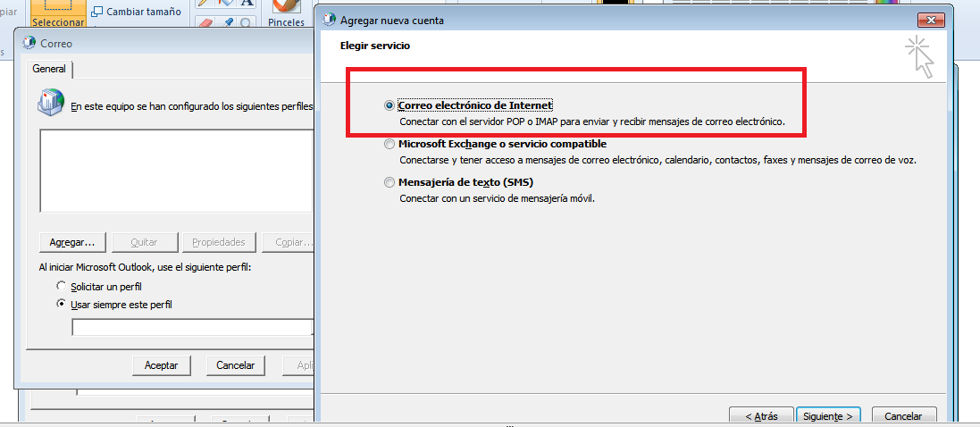Click the Correo window title icon
The width and height of the screenshot is (980, 427).
tap(28, 43)
